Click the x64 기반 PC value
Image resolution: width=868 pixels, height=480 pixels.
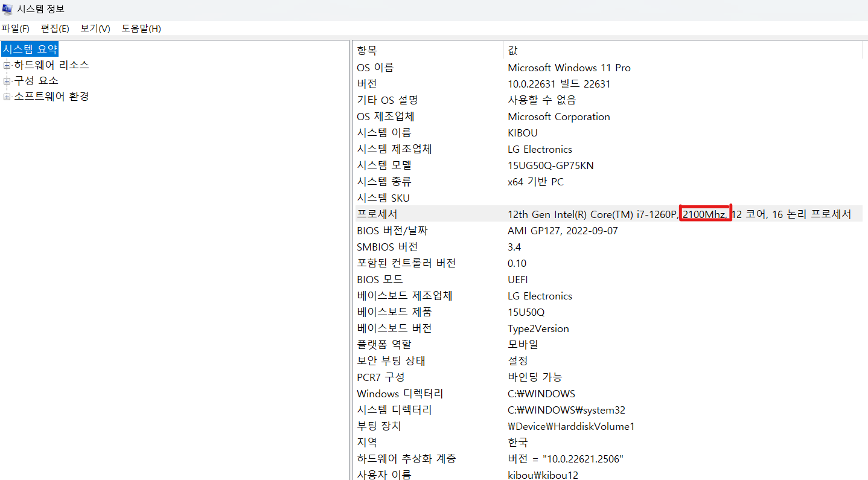tap(535, 182)
